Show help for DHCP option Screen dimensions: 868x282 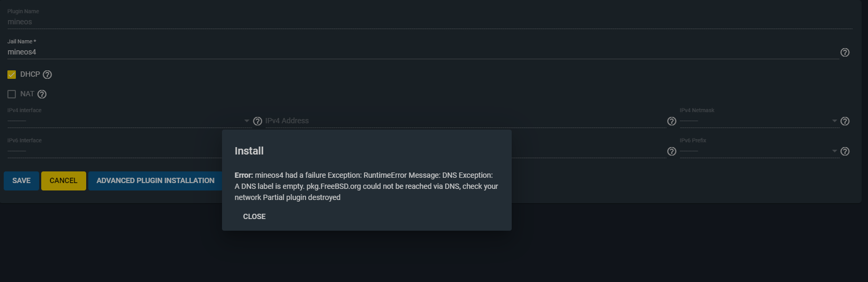[x=47, y=75]
